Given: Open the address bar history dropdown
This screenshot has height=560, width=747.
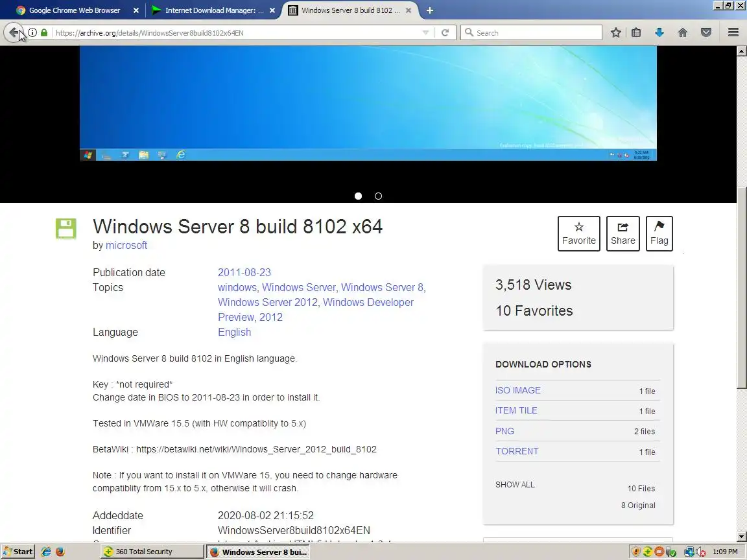Looking at the screenshot, I should pos(425,32).
